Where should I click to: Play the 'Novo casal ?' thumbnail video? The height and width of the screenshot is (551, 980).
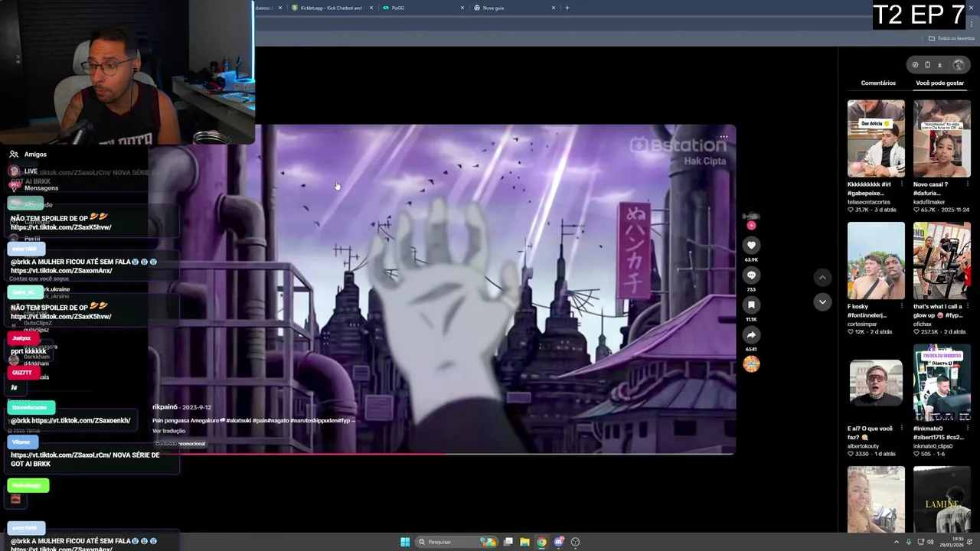(x=942, y=139)
